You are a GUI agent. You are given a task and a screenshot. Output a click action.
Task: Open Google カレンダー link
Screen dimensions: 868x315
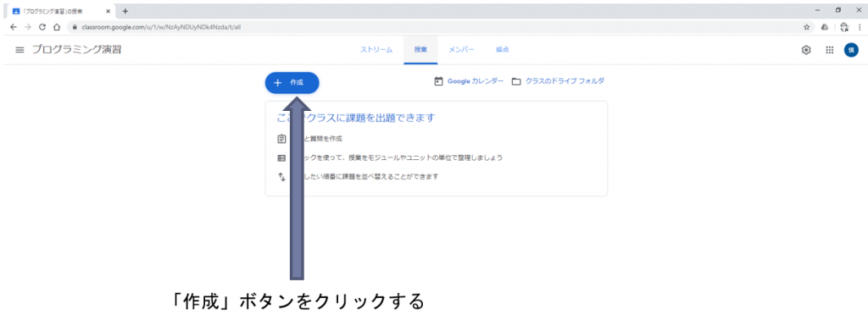pos(469,81)
